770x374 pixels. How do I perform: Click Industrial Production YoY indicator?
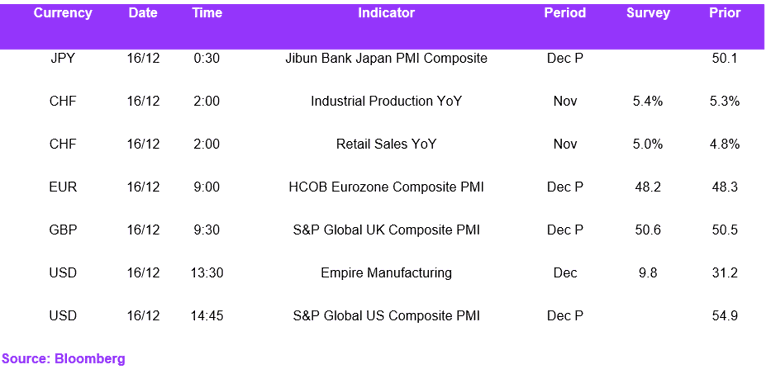pos(386,101)
